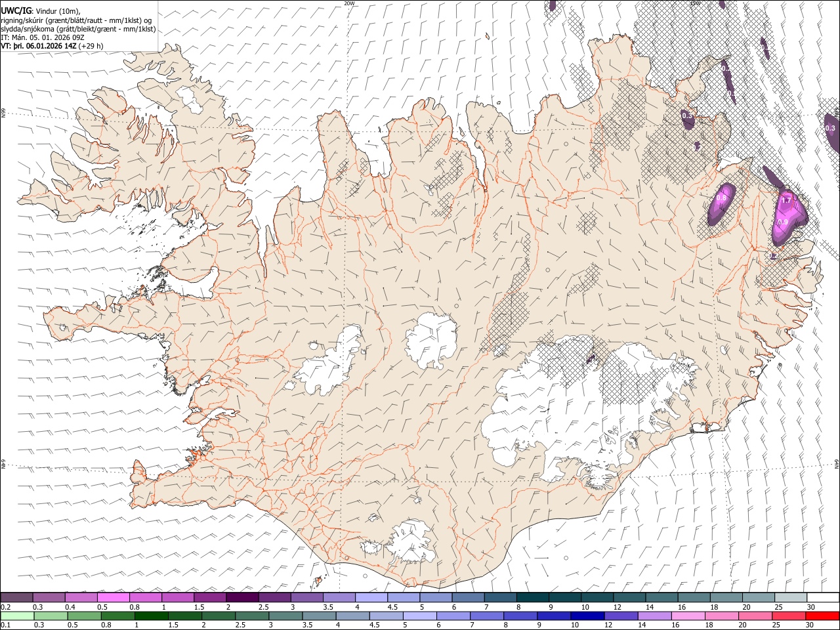Click the '30' label in the rain legend
This screenshot has height=630, width=840.
click(810, 625)
